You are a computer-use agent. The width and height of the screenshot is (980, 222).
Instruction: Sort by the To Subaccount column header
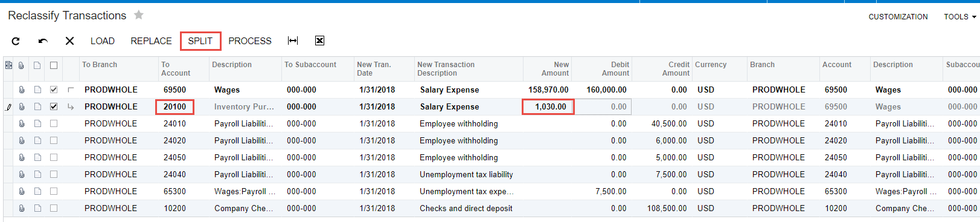[x=318, y=69]
